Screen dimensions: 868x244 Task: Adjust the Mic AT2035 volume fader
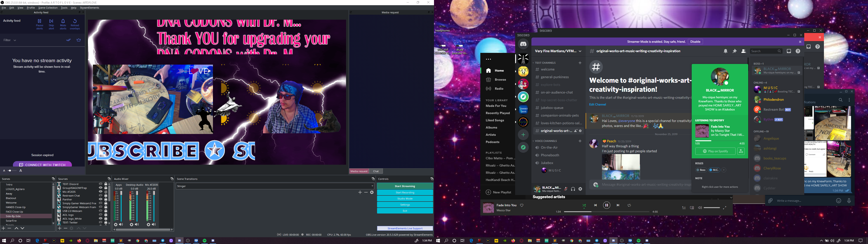point(154,193)
